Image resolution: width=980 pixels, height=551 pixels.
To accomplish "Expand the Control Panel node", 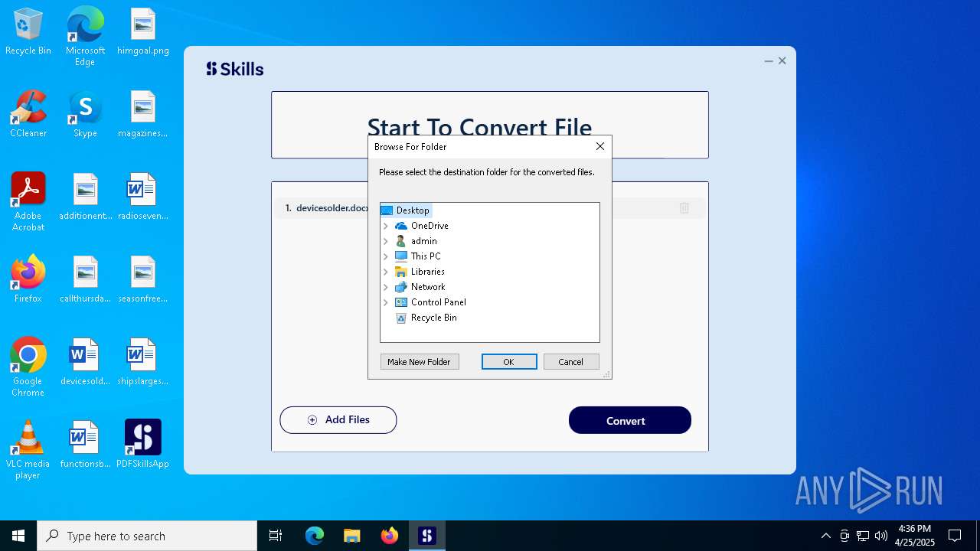I will coord(386,302).
